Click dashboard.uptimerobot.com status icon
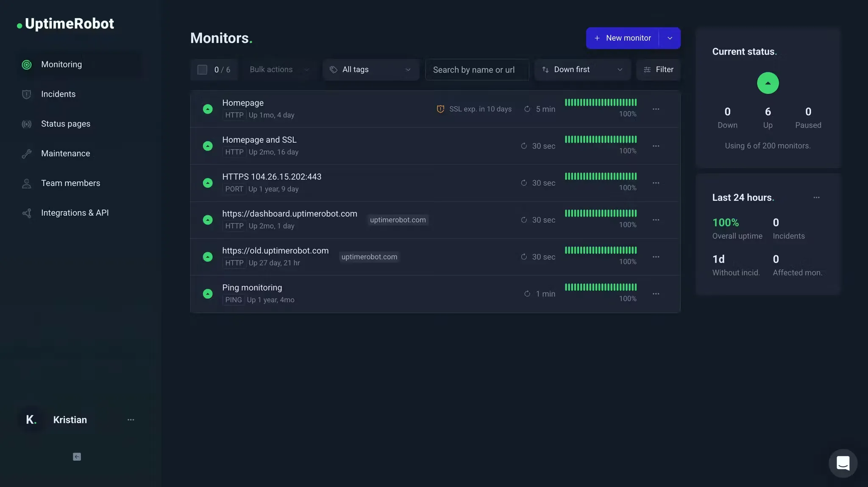The height and width of the screenshot is (487, 868). tap(208, 220)
